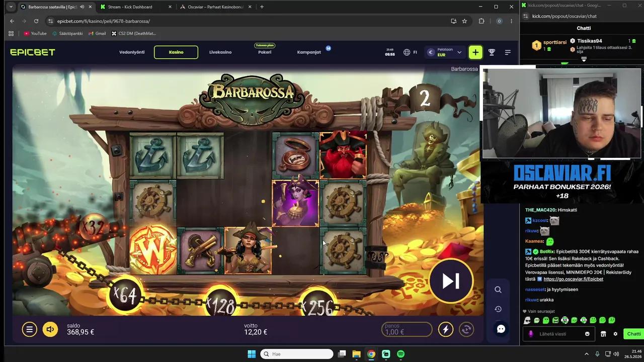Open game history clock icon

click(x=498, y=309)
